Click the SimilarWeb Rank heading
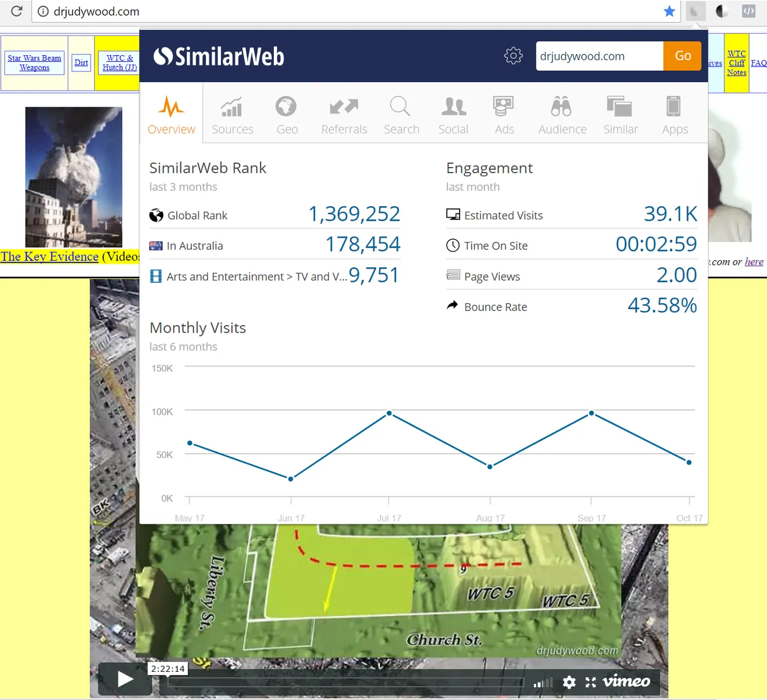 pos(208,168)
